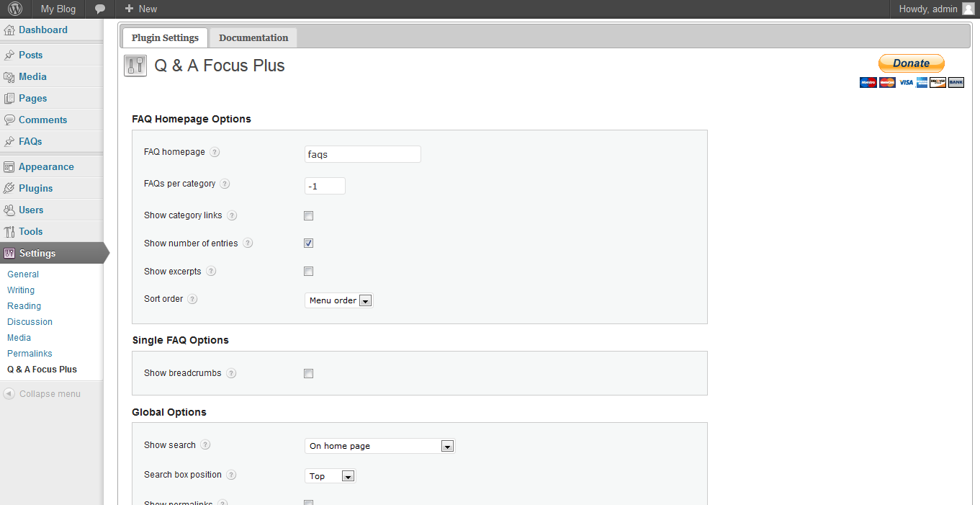Toggle the Show breadcrumbs checkbox
980x505 pixels.
point(308,374)
